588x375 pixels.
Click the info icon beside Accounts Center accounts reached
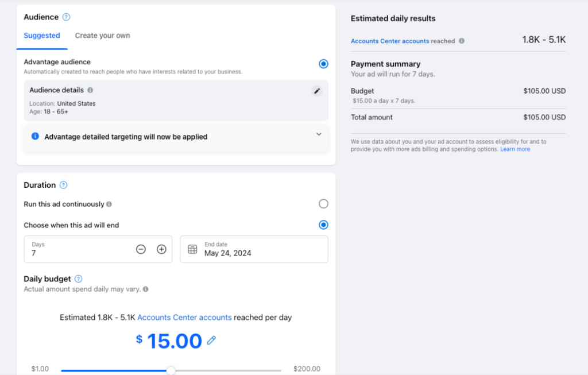coord(462,41)
